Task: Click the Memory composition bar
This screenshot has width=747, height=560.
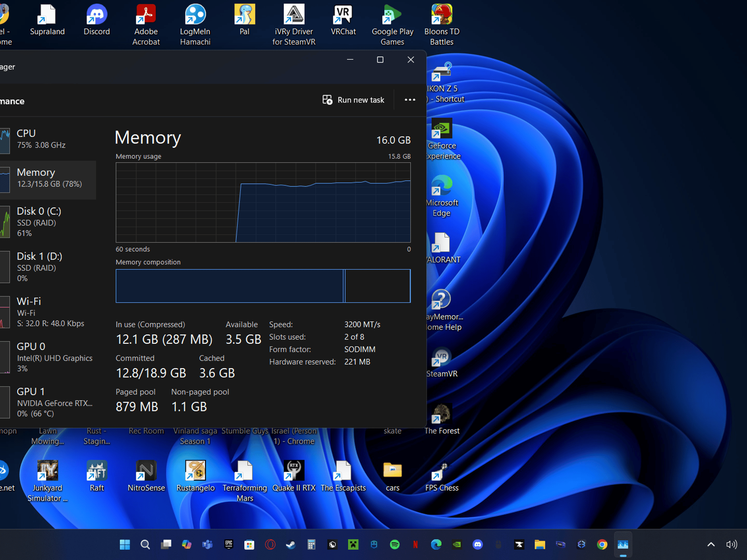Action: pyautogui.click(x=263, y=286)
